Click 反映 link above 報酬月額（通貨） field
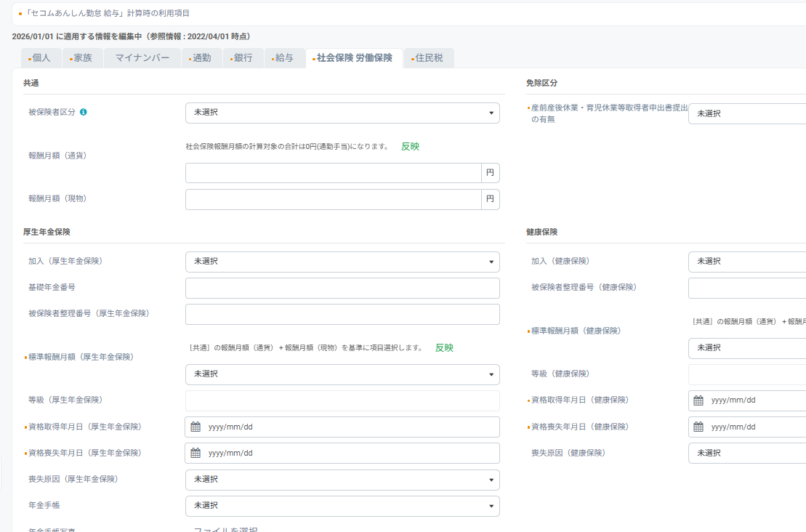The height and width of the screenshot is (532, 806). click(x=410, y=146)
